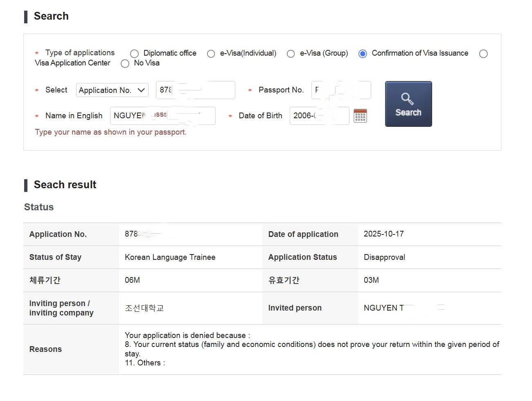Click the 2025-10-17 date of application
532x401 pixels.
coord(383,234)
